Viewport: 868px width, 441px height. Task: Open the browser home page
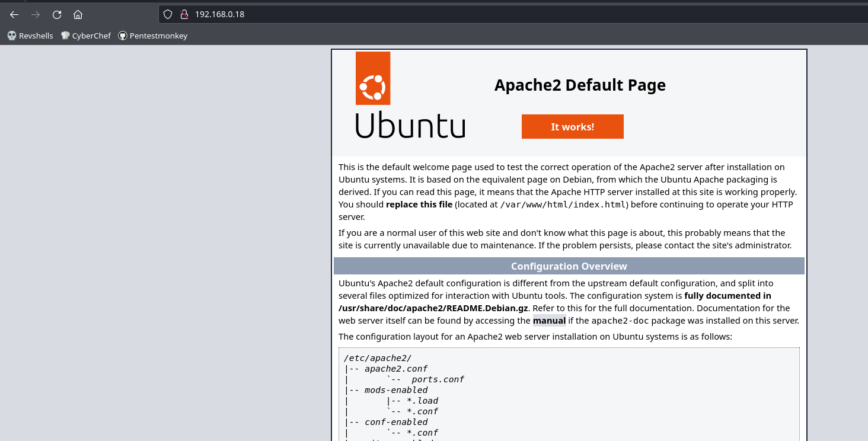[78, 14]
